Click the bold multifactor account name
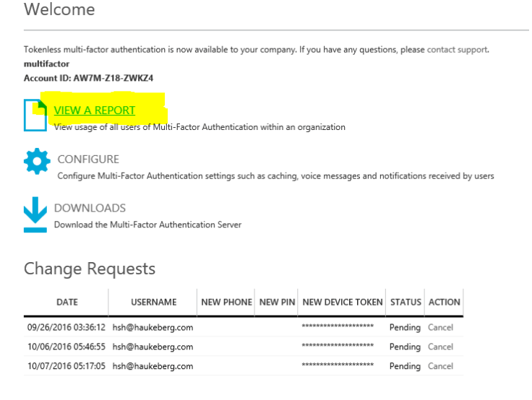 [46, 64]
